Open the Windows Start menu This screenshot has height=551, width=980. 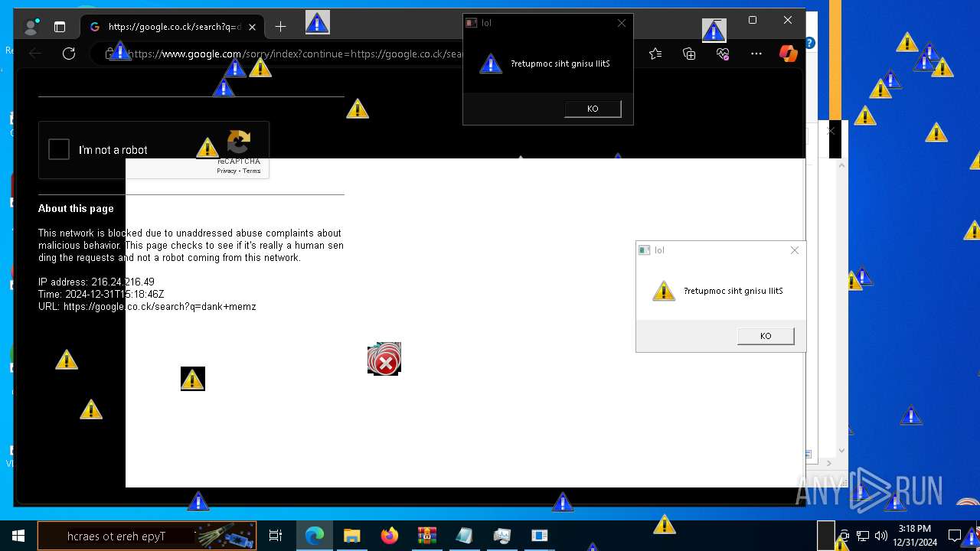[x=18, y=536]
